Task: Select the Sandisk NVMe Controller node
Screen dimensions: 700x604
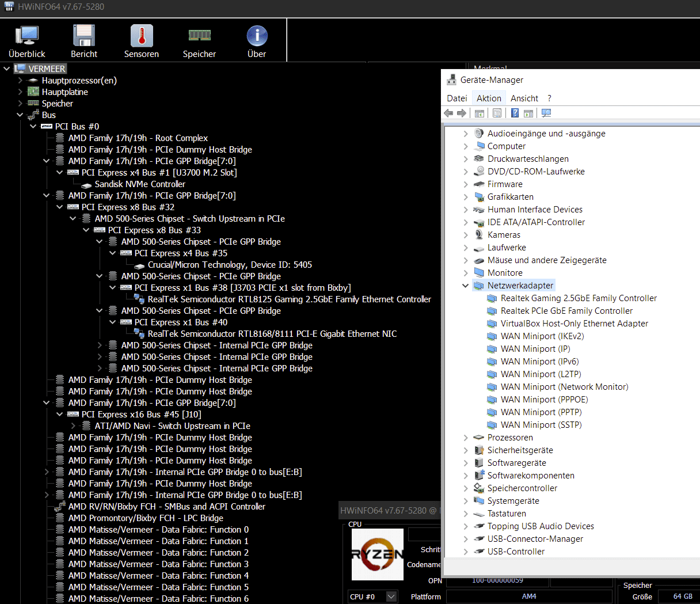Action: [140, 184]
